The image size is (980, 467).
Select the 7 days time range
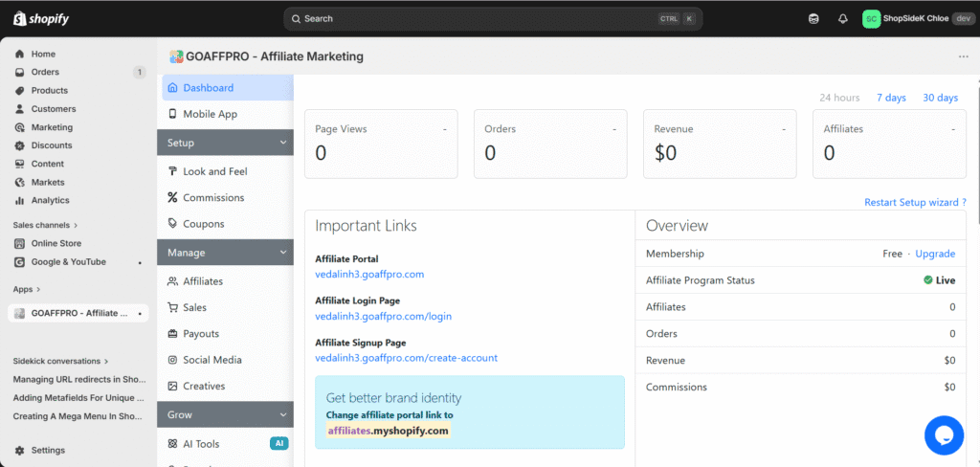click(891, 98)
